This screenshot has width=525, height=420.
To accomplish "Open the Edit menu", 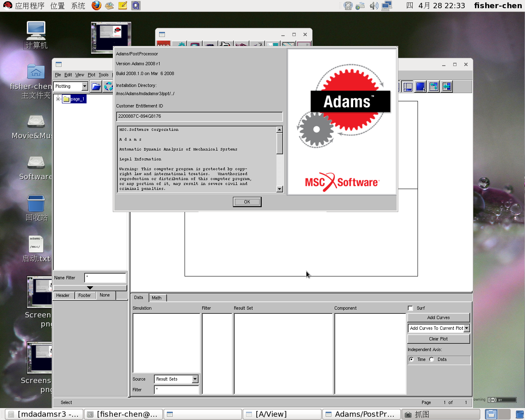I will [68, 75].
